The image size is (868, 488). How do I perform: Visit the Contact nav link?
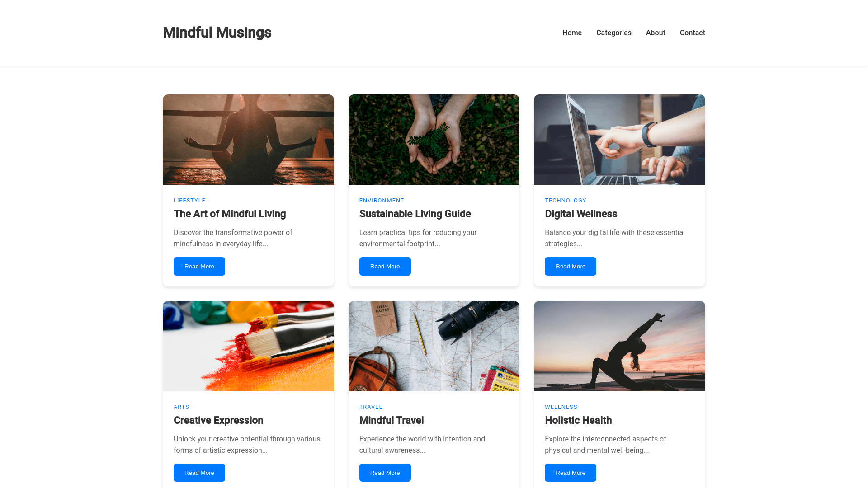click(x=693, y=33)
